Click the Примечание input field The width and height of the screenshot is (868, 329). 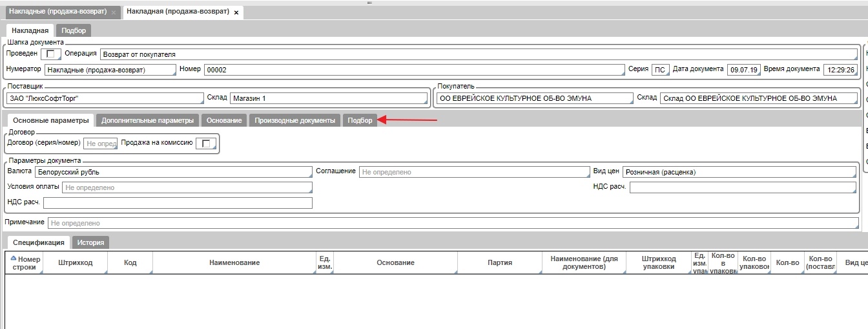452,223
